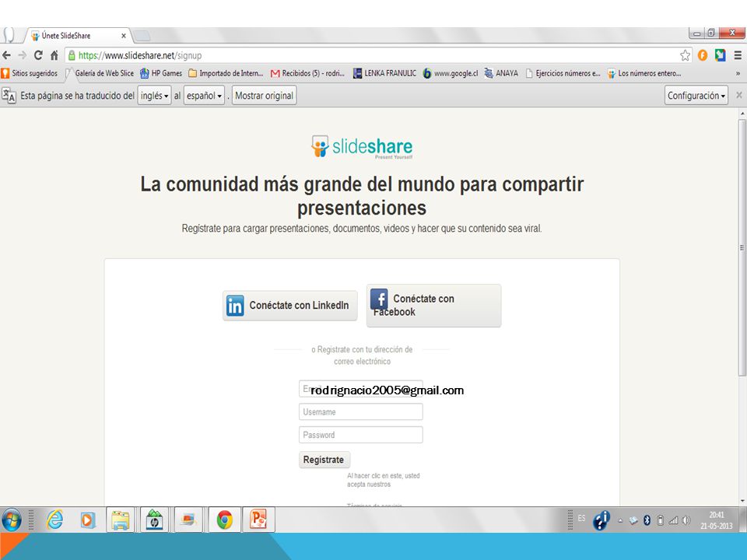The height and width of the screenshot is (560, 747).
Task: Open Windows Media Player taskbar icon
Action: pyautogui.click(x=87, y=520)
